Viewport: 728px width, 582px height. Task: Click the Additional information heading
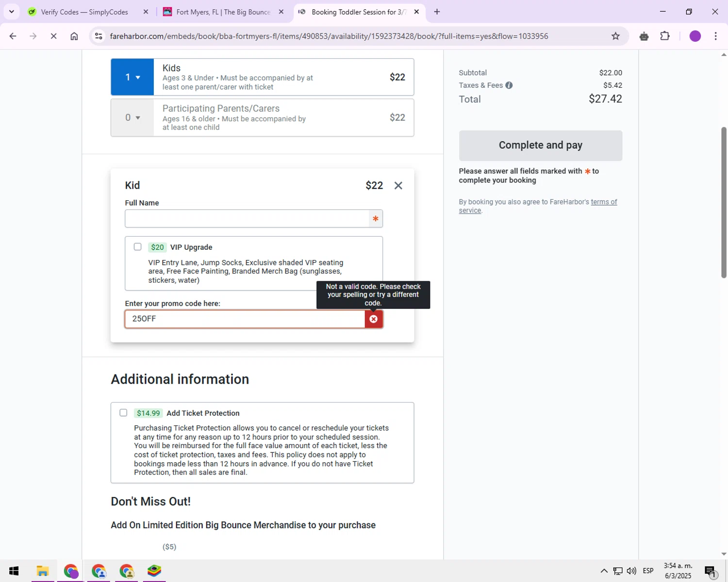tap(180, 379)
